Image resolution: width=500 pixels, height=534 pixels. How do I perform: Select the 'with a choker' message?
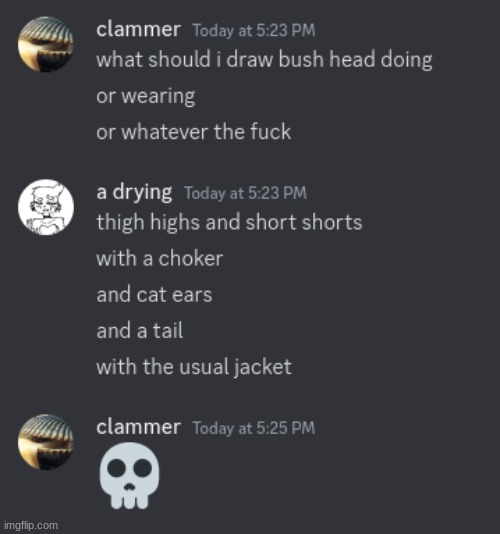pos(160,259)
